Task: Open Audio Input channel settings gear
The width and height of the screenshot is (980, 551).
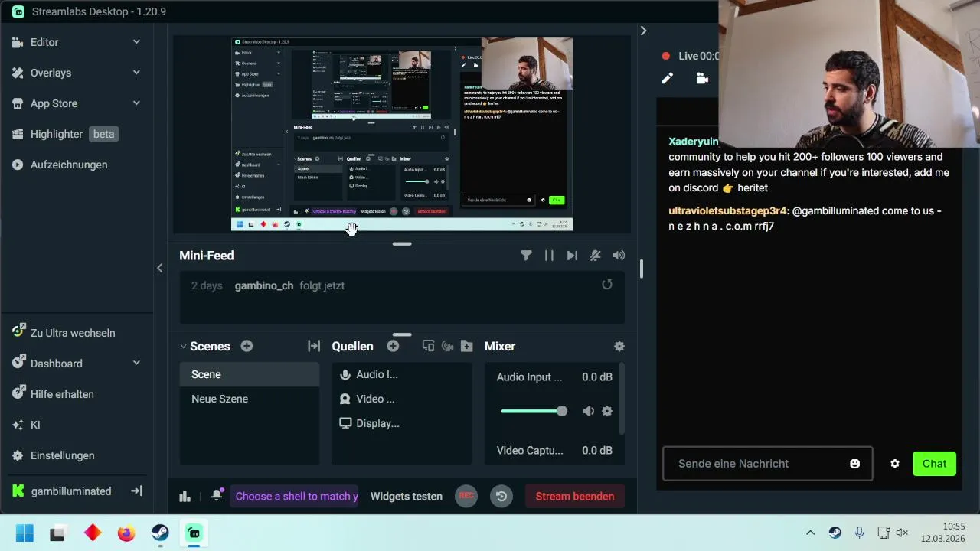Action: [x=607, y=411]
